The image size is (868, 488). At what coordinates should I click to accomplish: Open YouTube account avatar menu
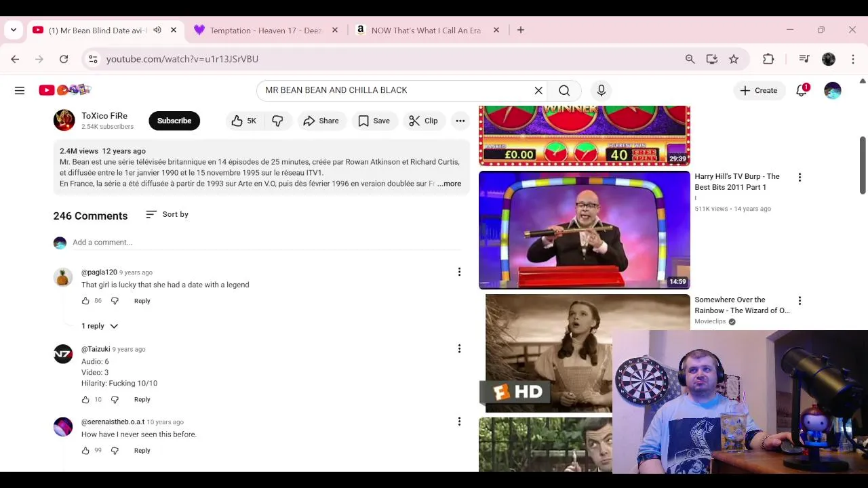[833, 90]
